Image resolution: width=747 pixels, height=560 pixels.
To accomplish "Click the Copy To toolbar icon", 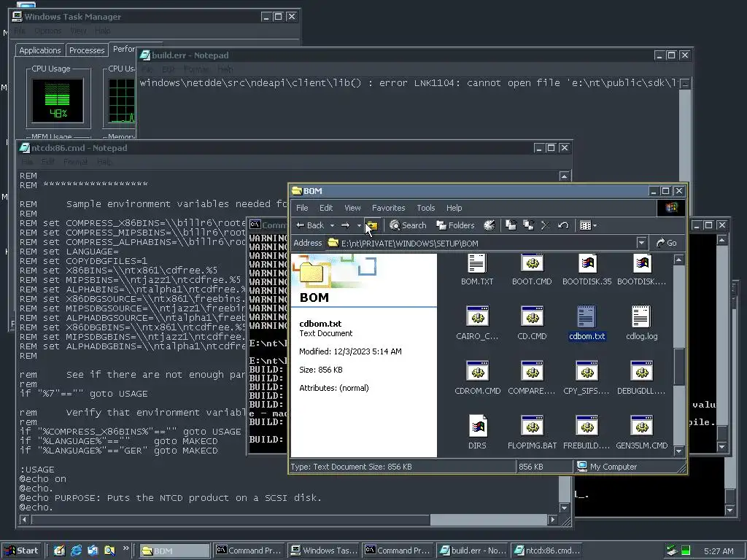I will tap(528, 225).
